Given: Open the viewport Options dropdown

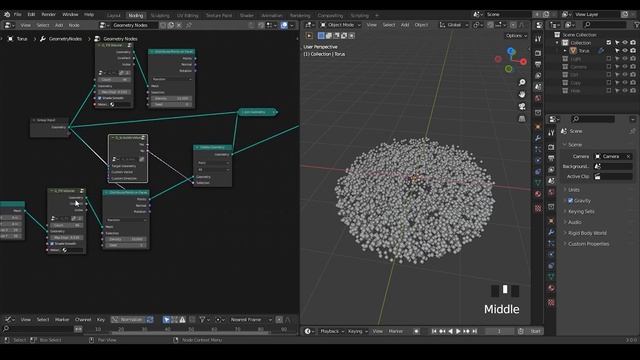Looking at the screenshot, I should click(x=516, y=36).
